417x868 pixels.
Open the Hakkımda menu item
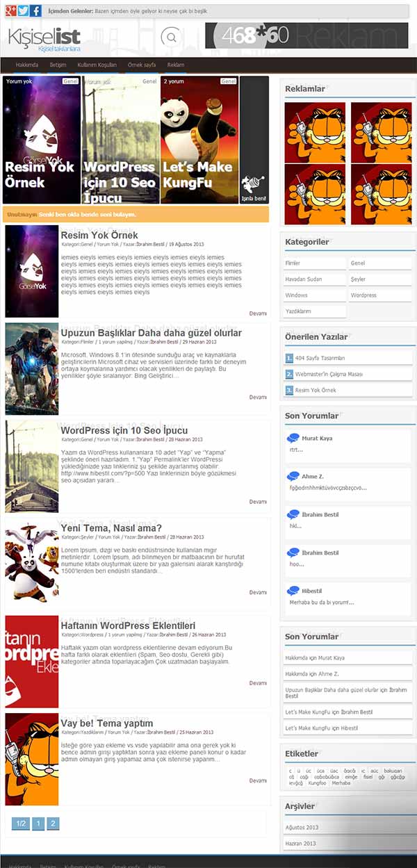click(26, 65)
